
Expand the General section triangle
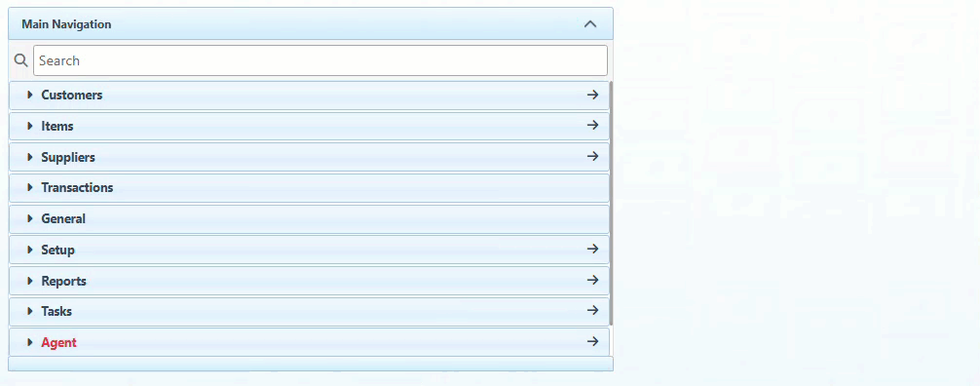point(29,219)
